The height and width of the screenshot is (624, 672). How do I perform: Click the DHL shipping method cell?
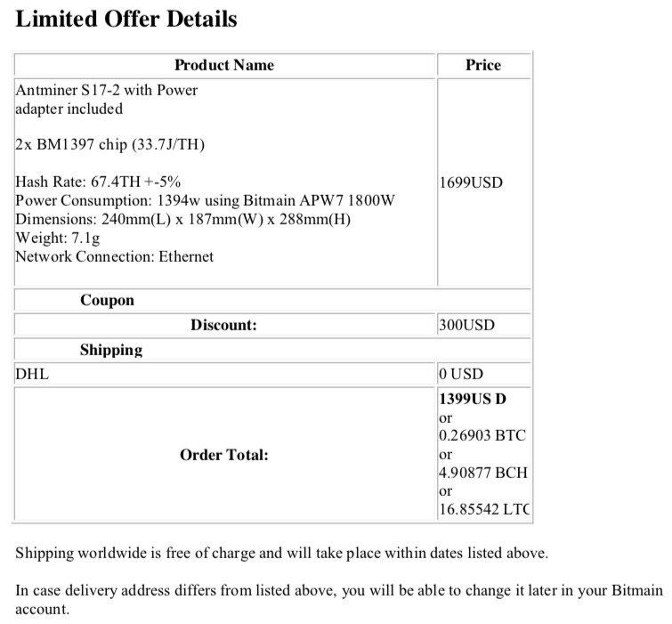pyautogui.click(x=32, y=375)
